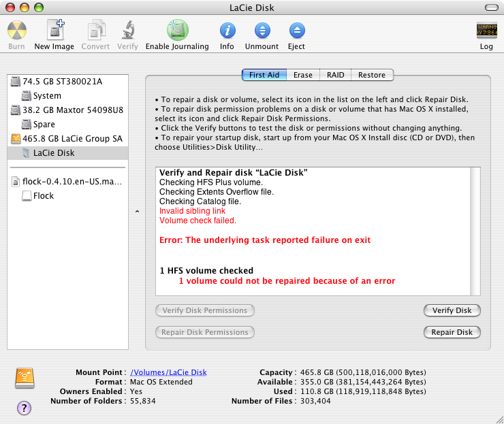Click the "Checking HFS Plus volume." line

pyautogui.click(x=211, y=182)
